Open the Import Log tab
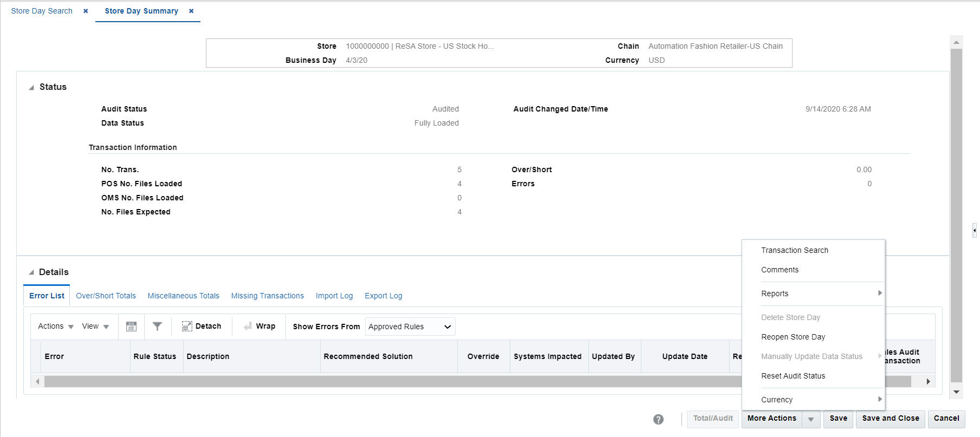The height and width of the screenshot is (437, 980). [334, 296]
